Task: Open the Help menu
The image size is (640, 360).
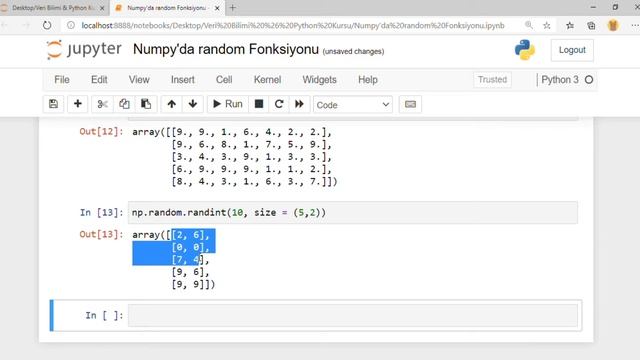Action: point(367,80)
